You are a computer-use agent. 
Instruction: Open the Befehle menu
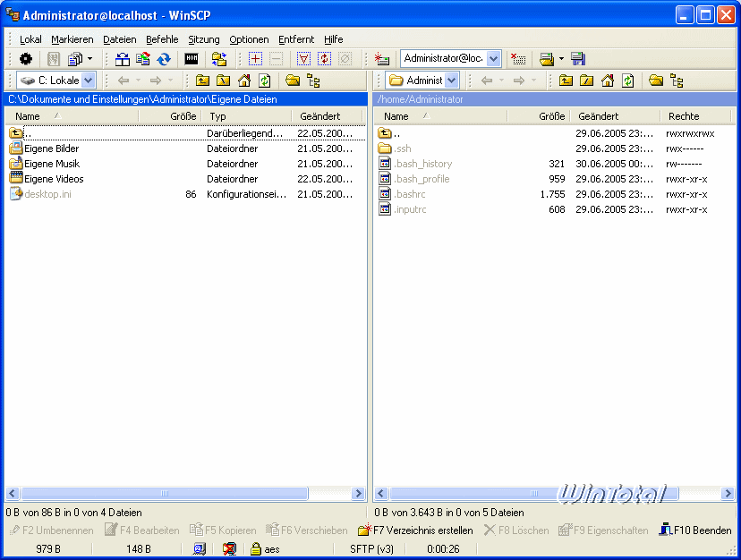coord(162,39)
